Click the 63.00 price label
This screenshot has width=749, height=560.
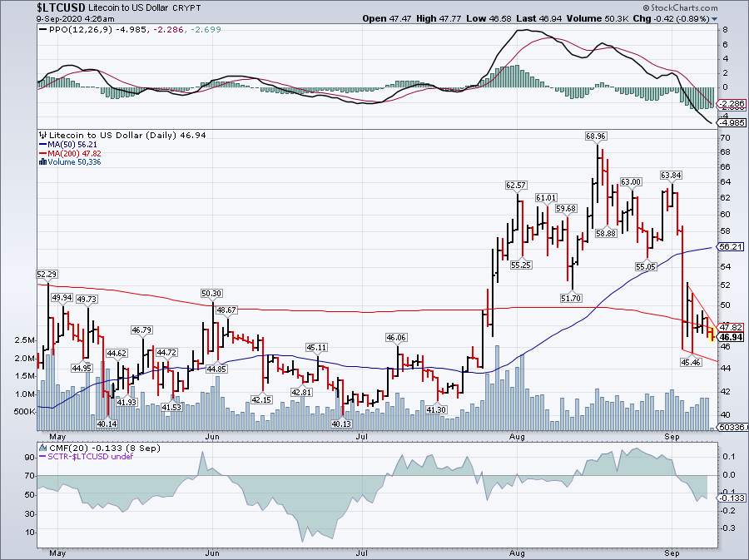pyautogui.click(x=631, y=182)
